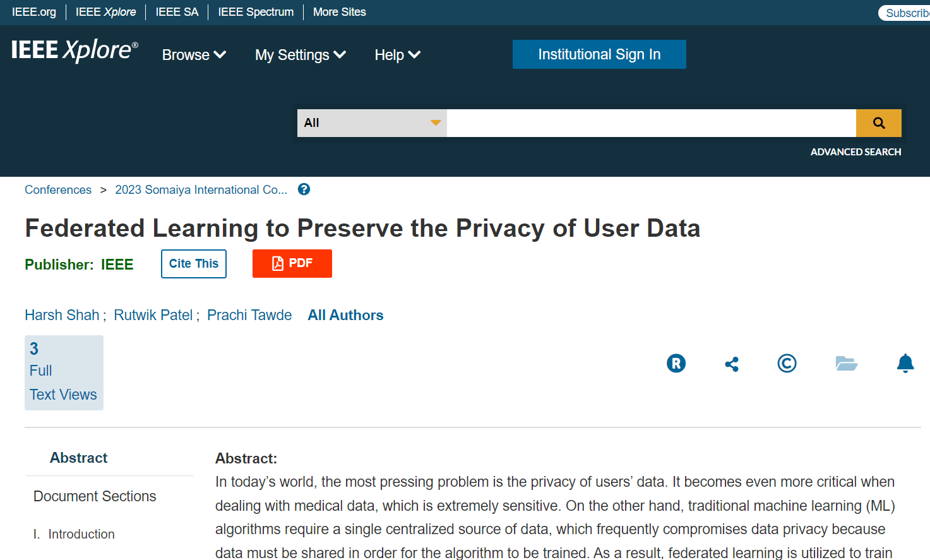Expand the Browse menu
The image size is (930, 560).
[x=193, y=55]
